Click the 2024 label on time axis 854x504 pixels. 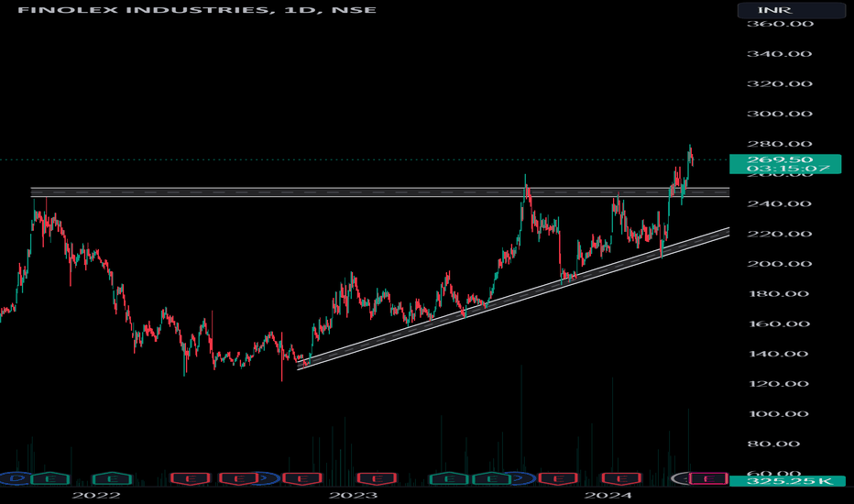pyautogui.click(x=608, y=495)
